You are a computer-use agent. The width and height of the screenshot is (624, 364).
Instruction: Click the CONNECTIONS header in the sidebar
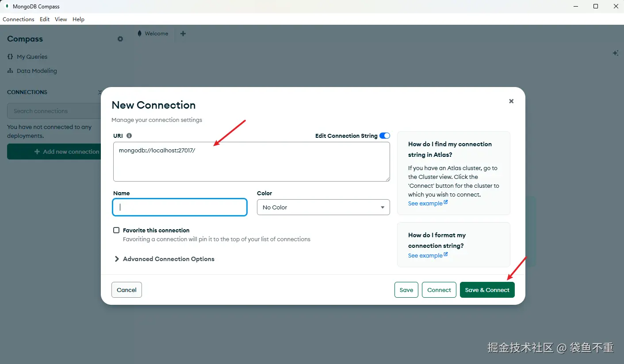[27, 92]
